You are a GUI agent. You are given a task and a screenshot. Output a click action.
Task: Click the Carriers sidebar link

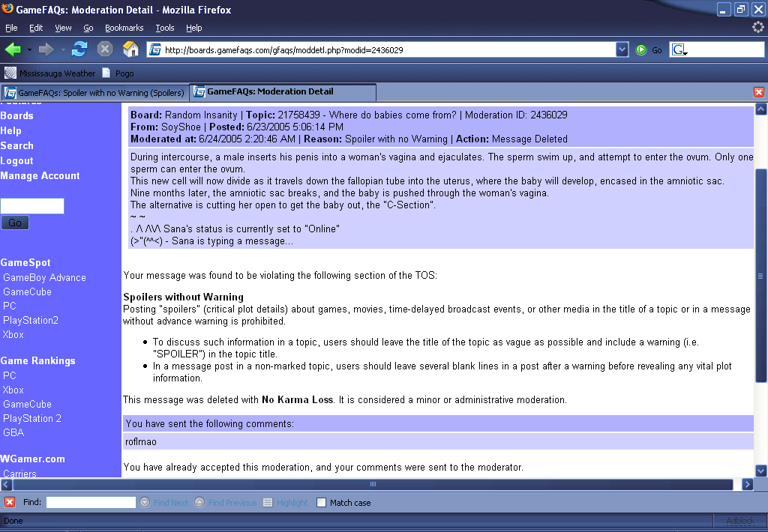click(19, 474)
